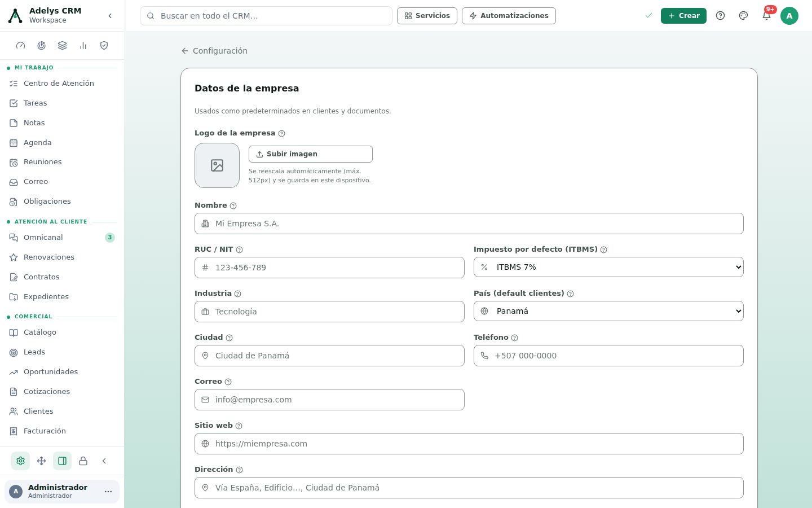Click the Automatizaciones button
This screenshot has width=812, height=508.
point(509,16)
